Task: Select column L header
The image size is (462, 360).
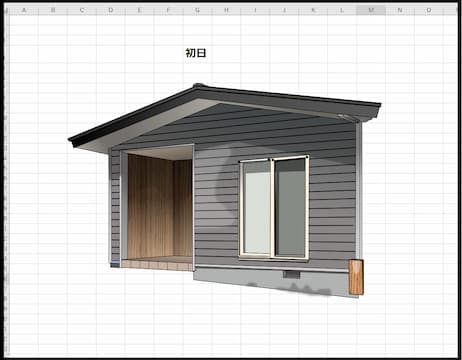Action: point(342,10)
